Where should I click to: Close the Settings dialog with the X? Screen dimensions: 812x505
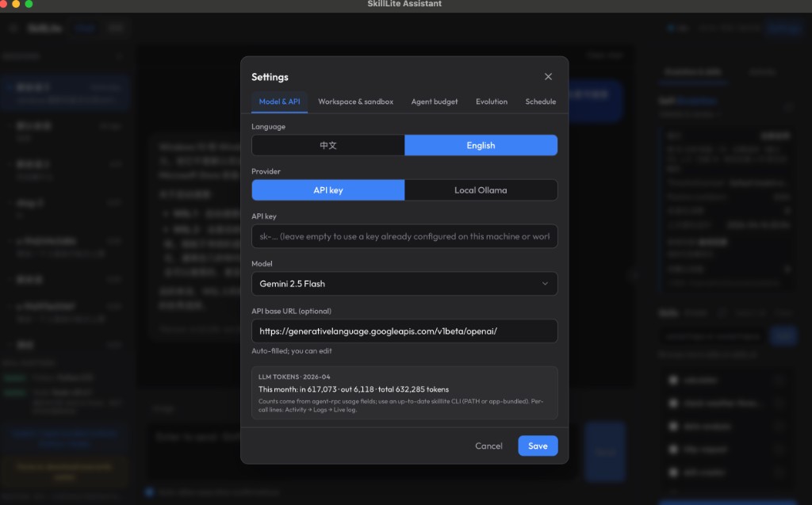pos(548,77)
